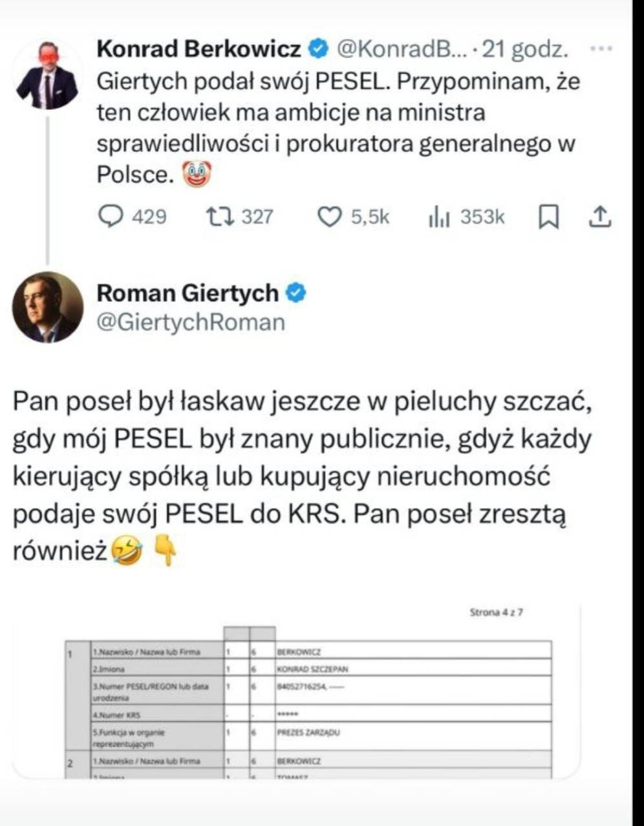
Task: Open Roman Giertych's profile by display name
Action: [x=188, y=293]
